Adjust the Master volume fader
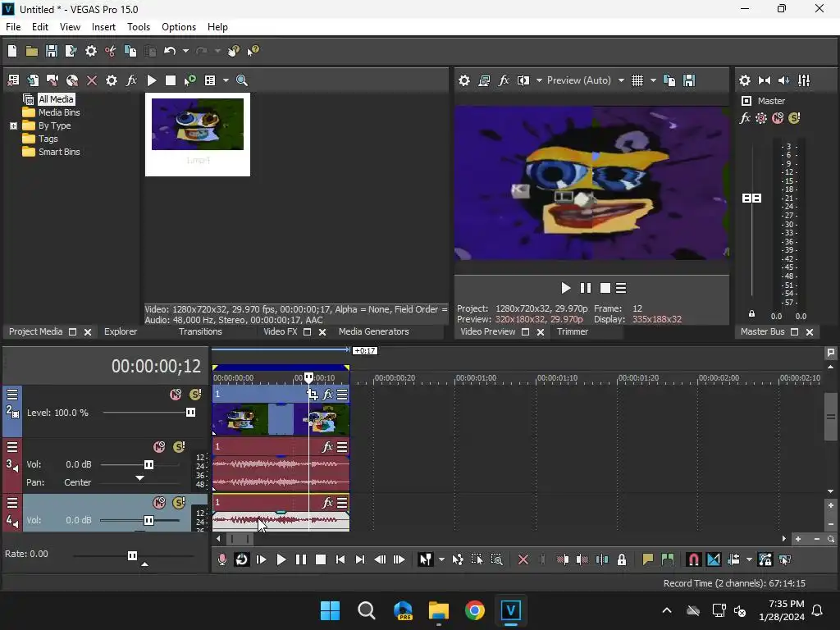The width and height of the screenshot is (840, 630). click(751, 199)
